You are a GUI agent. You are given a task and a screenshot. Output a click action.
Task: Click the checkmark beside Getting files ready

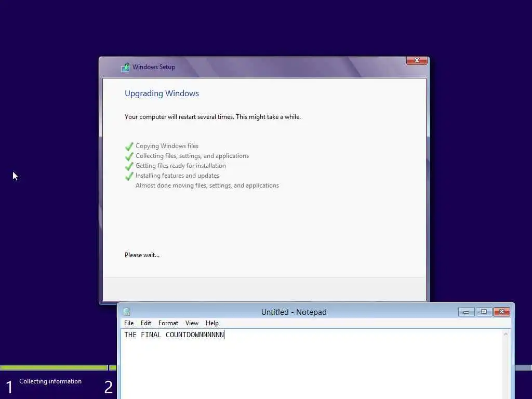[x=129, y=166]
